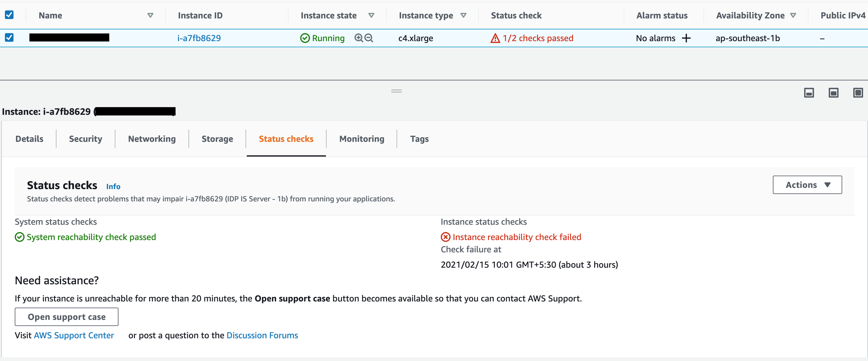868x361 pixels.
Task: Toggle the select-all instances header checkbox
Action: pos(9,15)
